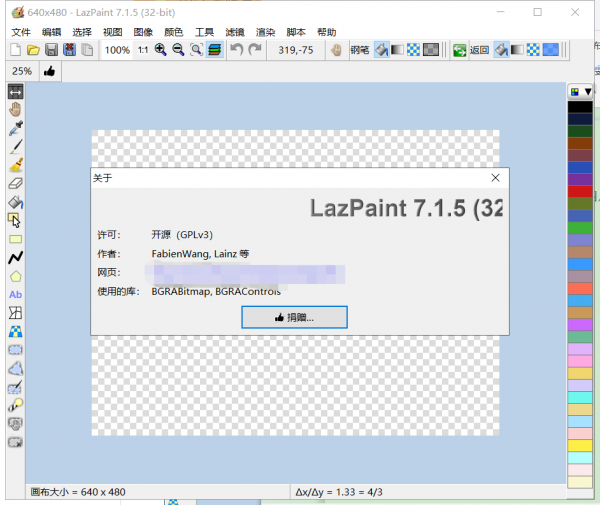The image size is (600, 505).
Task: Select the Color picker eyedropper tool
Action: (15, 128)
